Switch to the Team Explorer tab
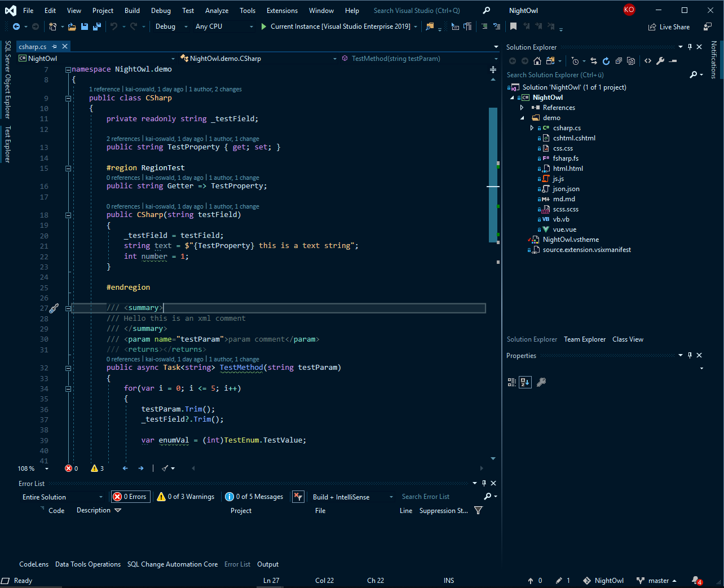 585,339
